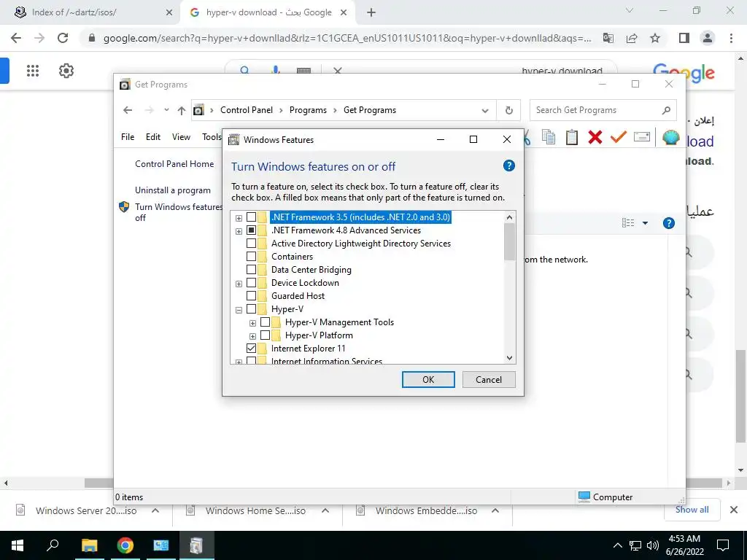
Task: Click the search magnifier in Search Get Programs
Action: (666, 111)
